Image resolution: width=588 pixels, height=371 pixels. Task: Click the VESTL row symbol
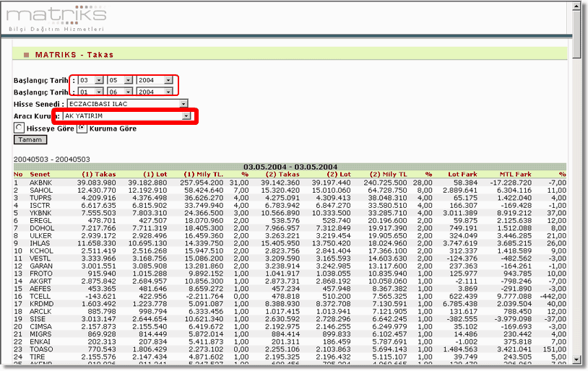40,258
